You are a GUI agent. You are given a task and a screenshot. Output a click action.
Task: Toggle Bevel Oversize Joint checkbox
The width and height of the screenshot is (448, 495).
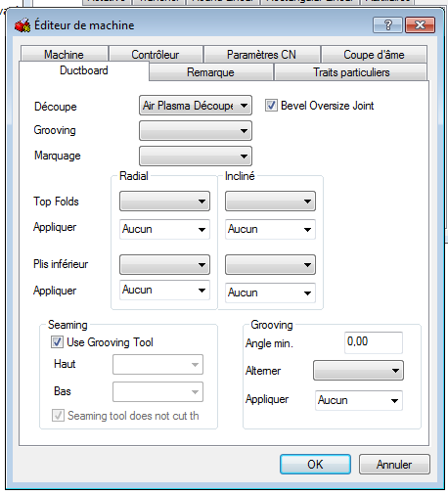[271, 106]
